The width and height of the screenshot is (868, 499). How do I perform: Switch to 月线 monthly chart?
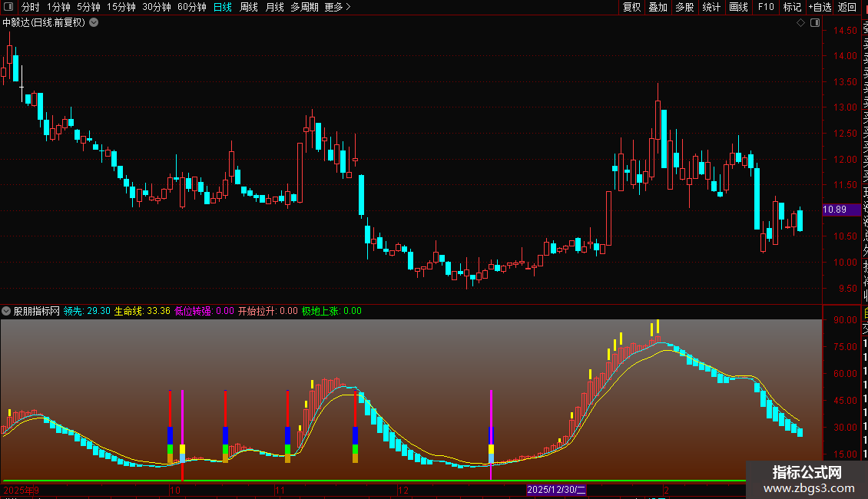click(274, 7)
